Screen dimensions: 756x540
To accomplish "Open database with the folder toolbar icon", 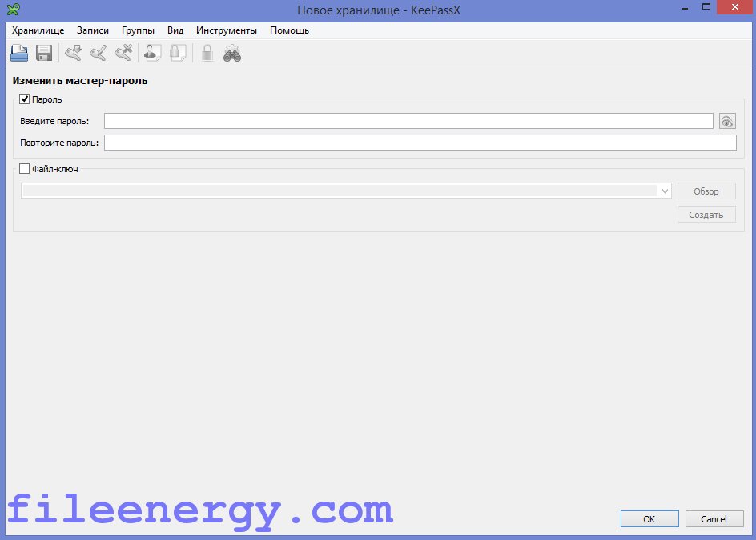I will pyautogui.click(x=19, y=53).
